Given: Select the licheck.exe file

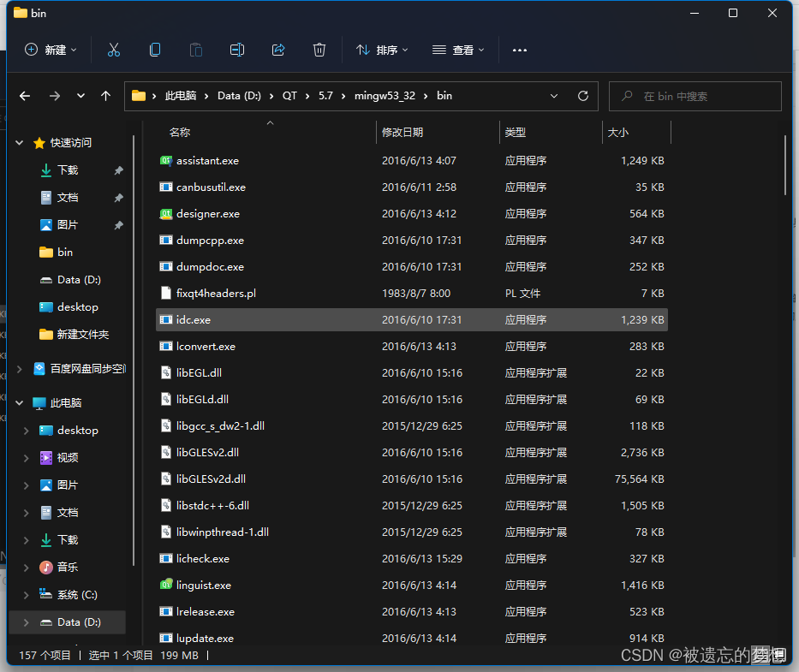Looking at the screenshot, I should pyautogui.click(x=412, y=558).
